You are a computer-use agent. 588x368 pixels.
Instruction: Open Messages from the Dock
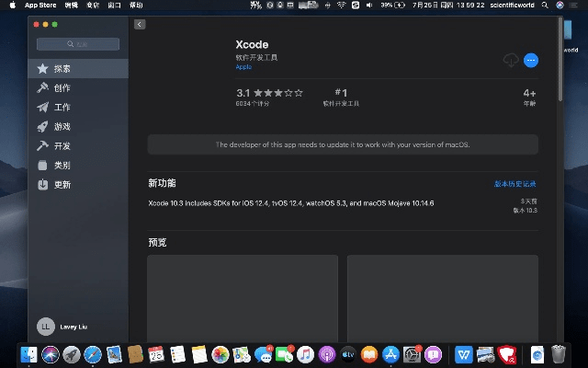(x=263, y=354)
